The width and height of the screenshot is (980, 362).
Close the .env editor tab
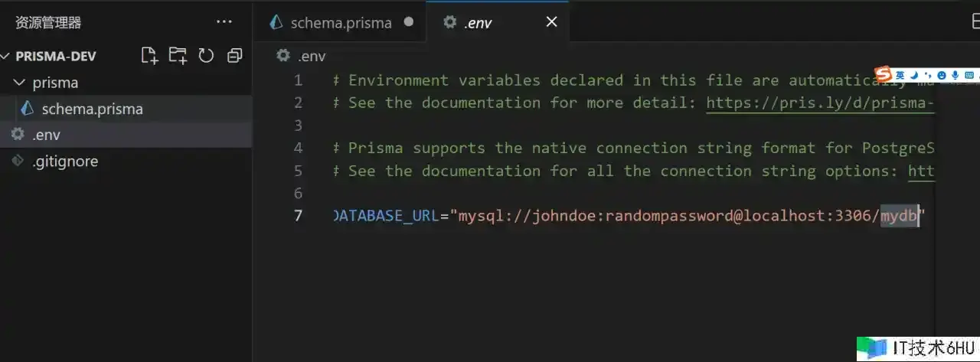(551, 22)
